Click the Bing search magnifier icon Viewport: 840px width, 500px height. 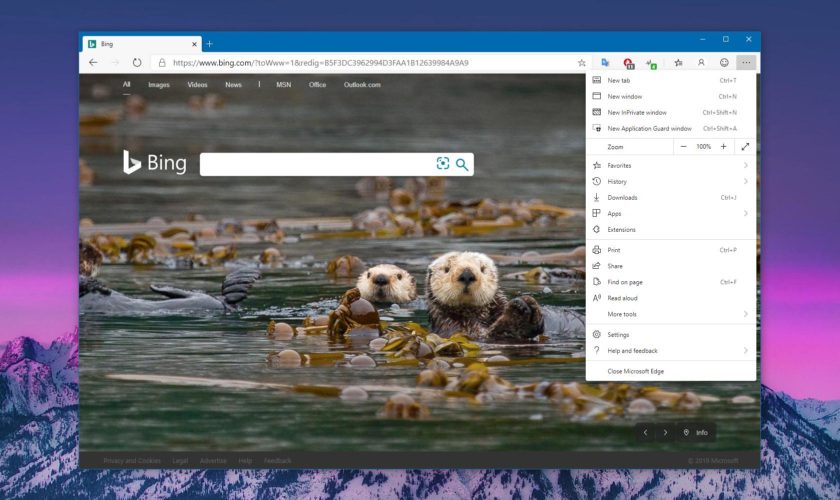(x=462, y=164)
